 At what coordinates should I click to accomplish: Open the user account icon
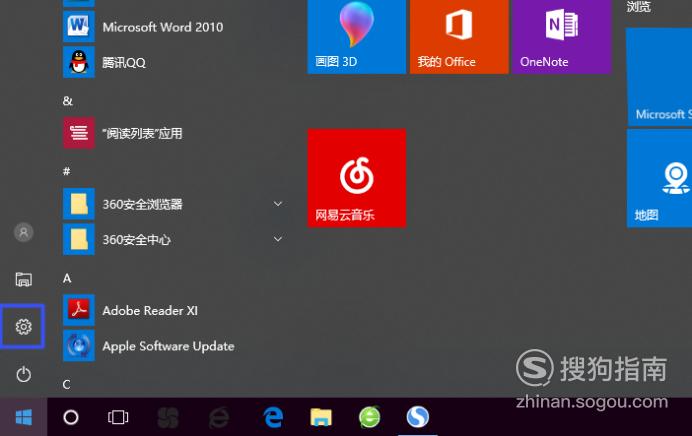23,232
